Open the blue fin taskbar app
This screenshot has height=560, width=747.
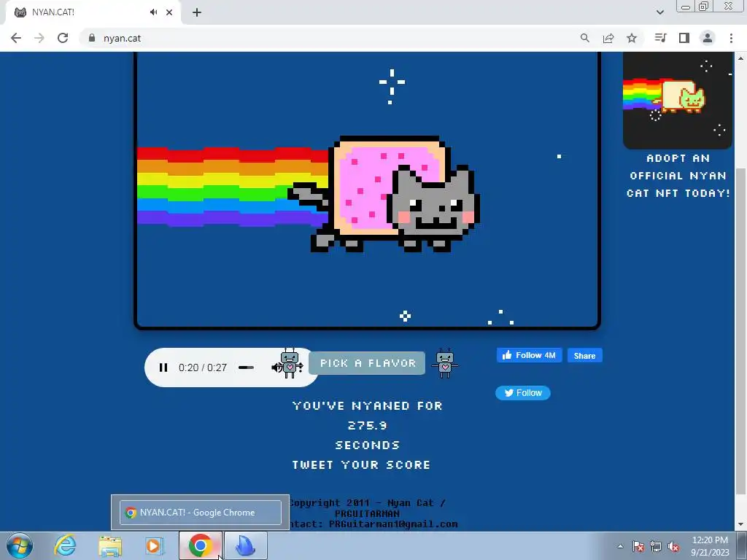point(245,545)
